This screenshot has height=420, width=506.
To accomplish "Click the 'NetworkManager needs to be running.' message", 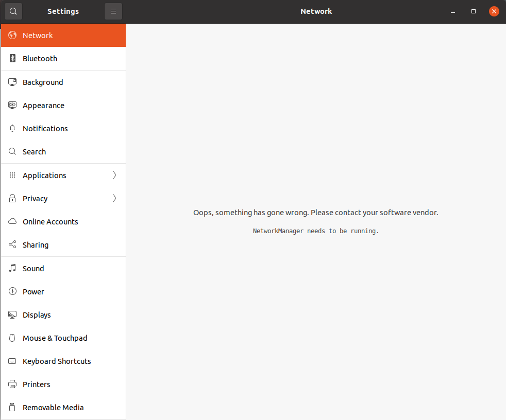I will 315,231.
